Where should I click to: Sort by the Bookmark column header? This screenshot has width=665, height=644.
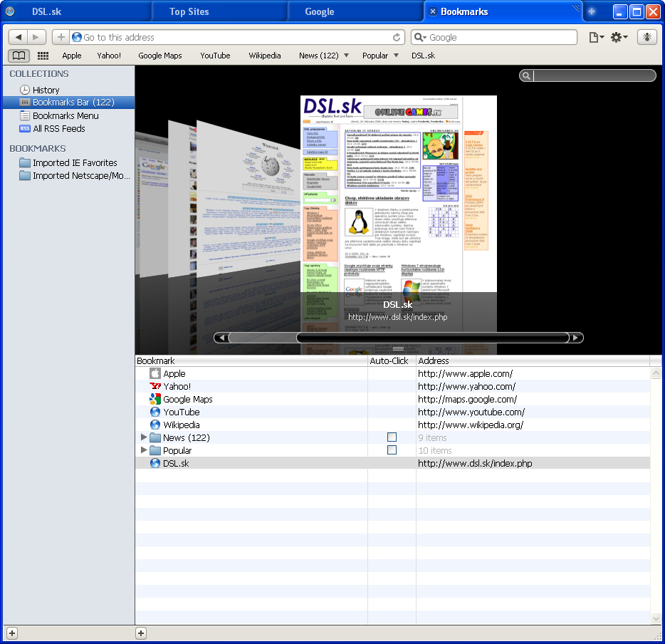(x=251, y=360)
